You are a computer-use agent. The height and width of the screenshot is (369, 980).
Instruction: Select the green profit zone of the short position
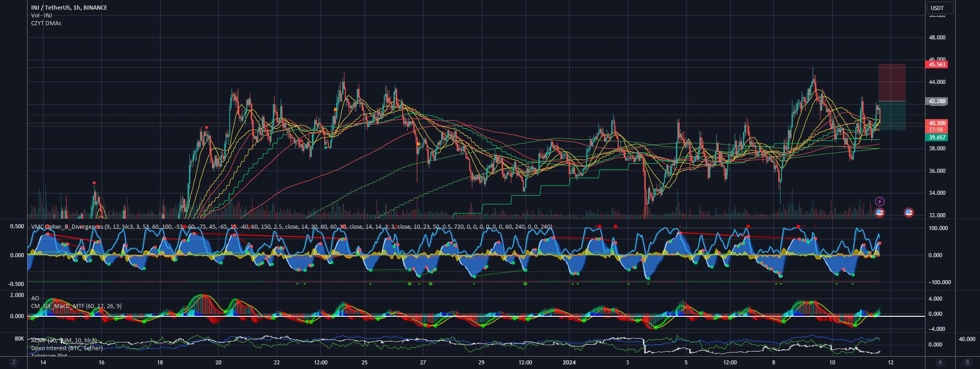tap(892, 116)
